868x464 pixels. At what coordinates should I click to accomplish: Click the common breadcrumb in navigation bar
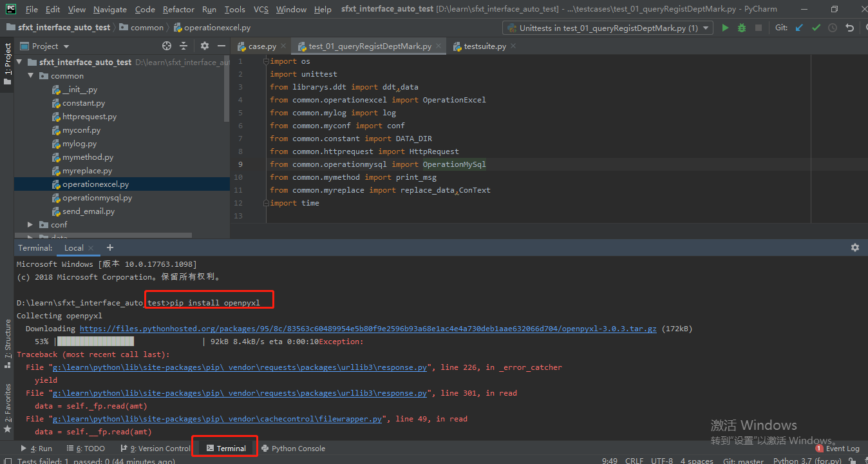pyautogui.click(x=141, y=28)
